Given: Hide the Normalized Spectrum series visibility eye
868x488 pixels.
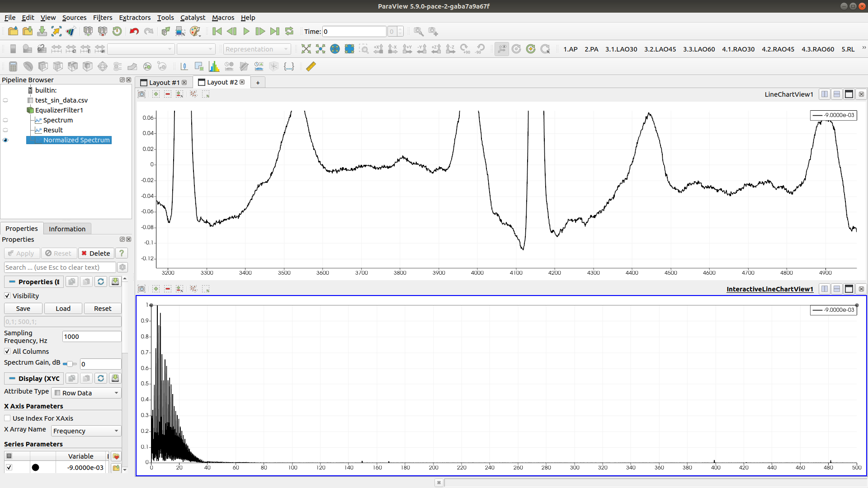Looking at the screenshot, I should [5, 140].
